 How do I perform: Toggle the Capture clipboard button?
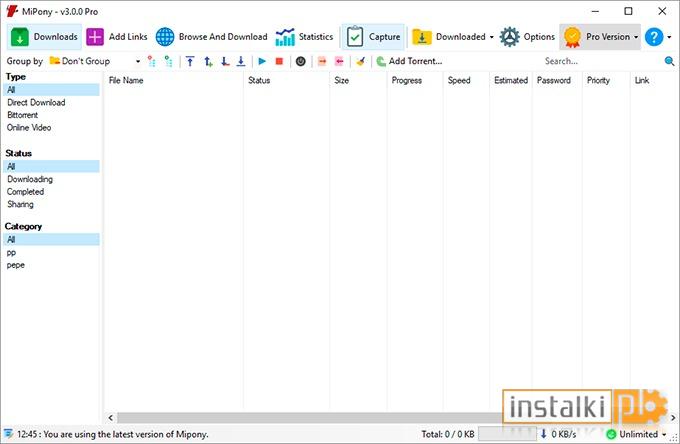[373, 37]
